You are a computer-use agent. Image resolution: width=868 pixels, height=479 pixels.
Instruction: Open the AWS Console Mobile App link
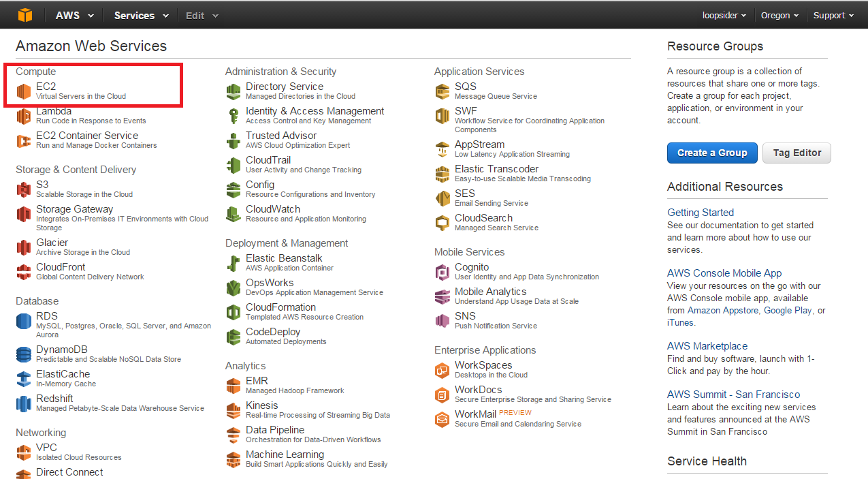(x=724, y=273)
